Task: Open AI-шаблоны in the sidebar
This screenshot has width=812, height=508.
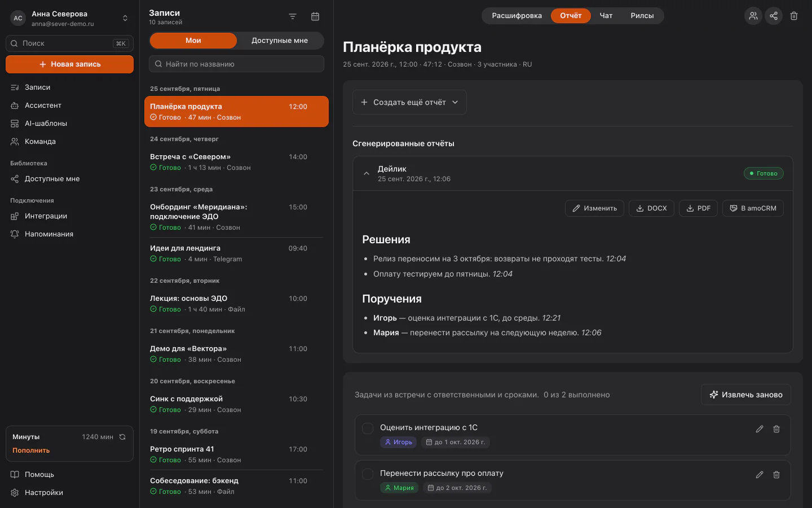Action: 69,124
